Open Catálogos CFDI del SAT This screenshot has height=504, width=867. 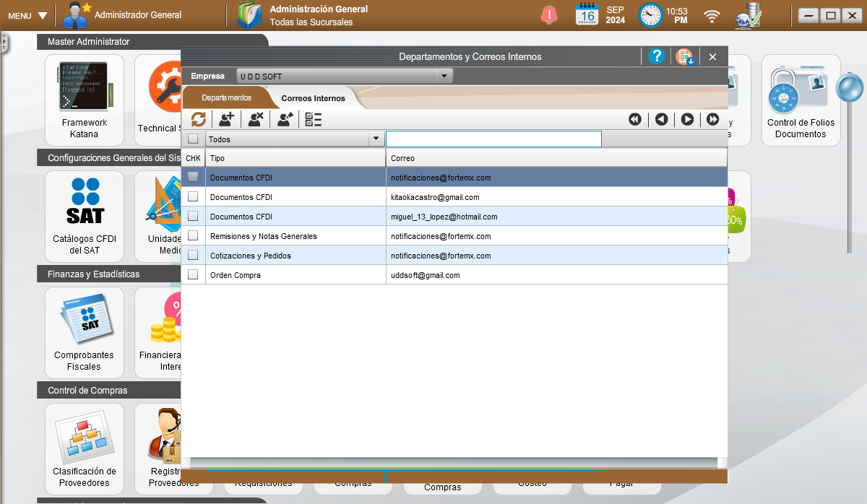pos(85,217)
